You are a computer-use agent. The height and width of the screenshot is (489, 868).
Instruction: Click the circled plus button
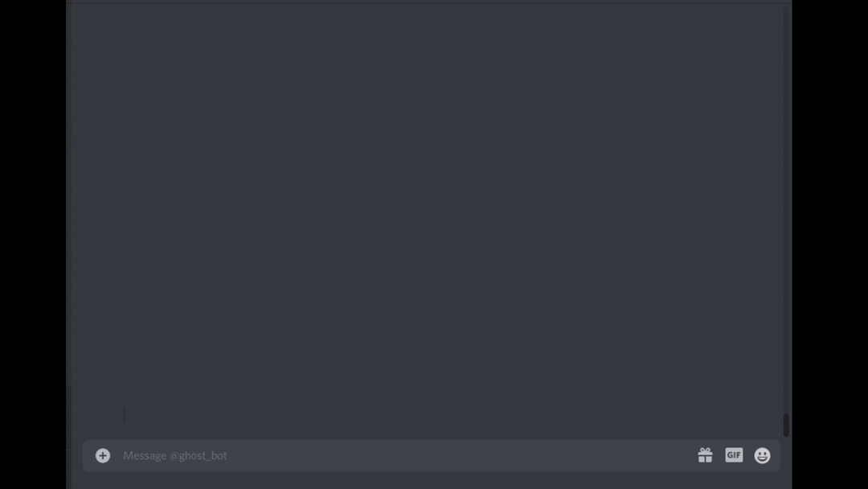coord(102,455)
